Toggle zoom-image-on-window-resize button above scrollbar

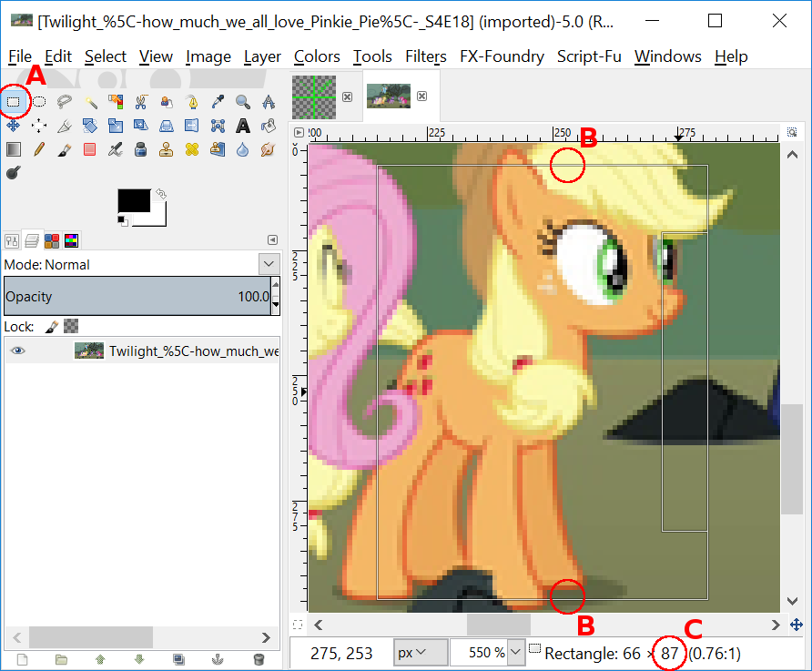792,132
